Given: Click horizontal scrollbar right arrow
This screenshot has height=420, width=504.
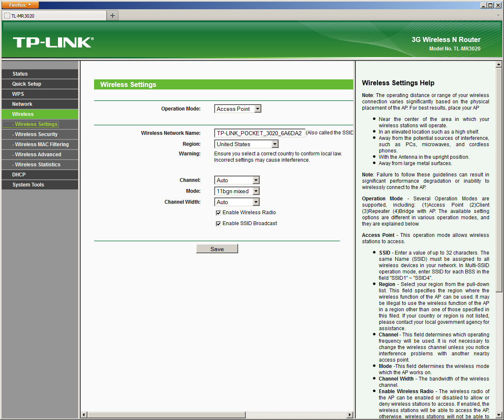Looking at the screenshot, I should click(x=350, y=415).
